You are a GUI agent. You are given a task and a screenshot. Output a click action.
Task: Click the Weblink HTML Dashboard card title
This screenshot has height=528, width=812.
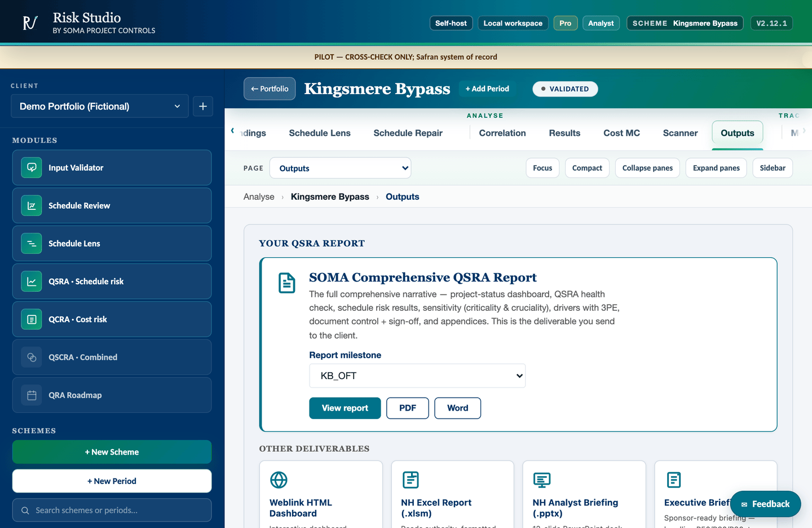301,508
